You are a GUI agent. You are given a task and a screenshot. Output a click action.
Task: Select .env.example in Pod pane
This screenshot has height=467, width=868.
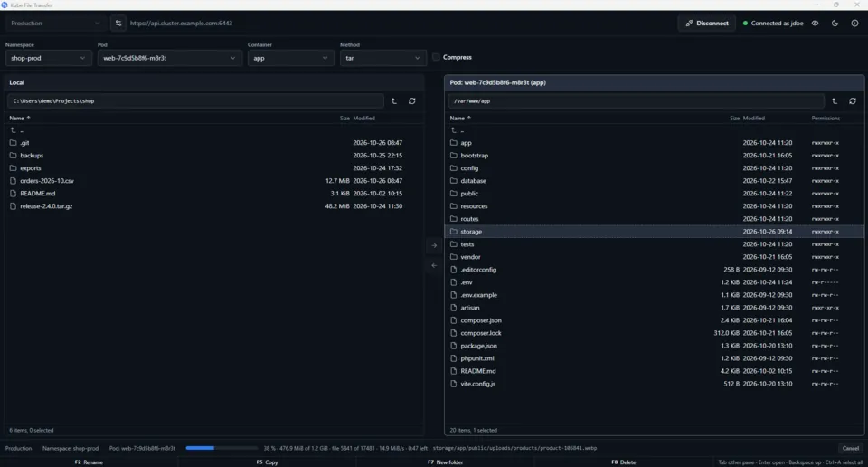(x=655, y=295)
